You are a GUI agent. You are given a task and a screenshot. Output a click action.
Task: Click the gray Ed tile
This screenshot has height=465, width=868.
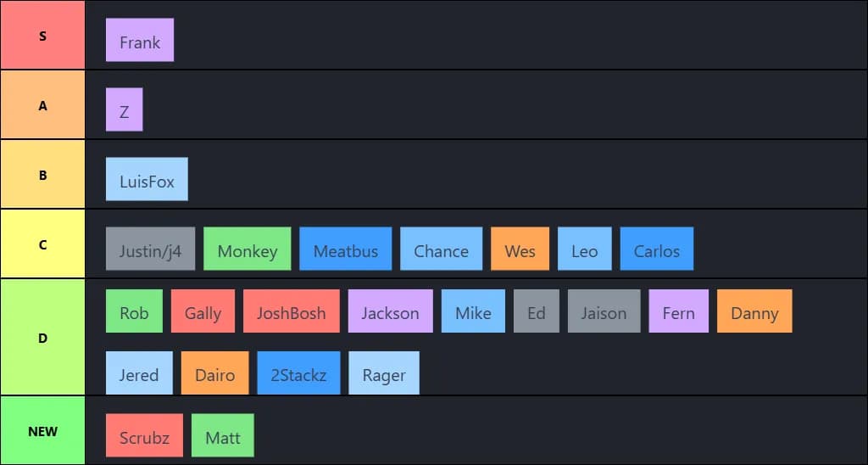537,311
